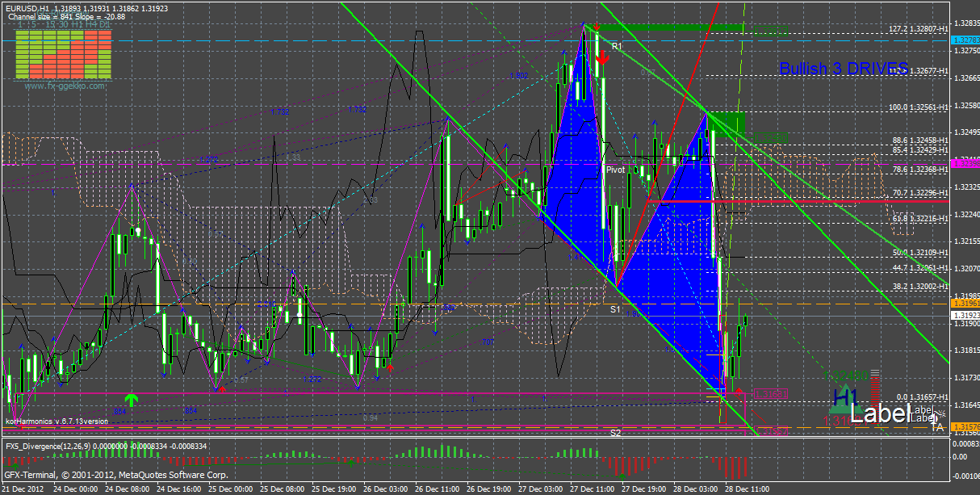Click the green up arrow above korHarmonics label
The height and width of the screenshot is (495, 980).
[131, 398]
